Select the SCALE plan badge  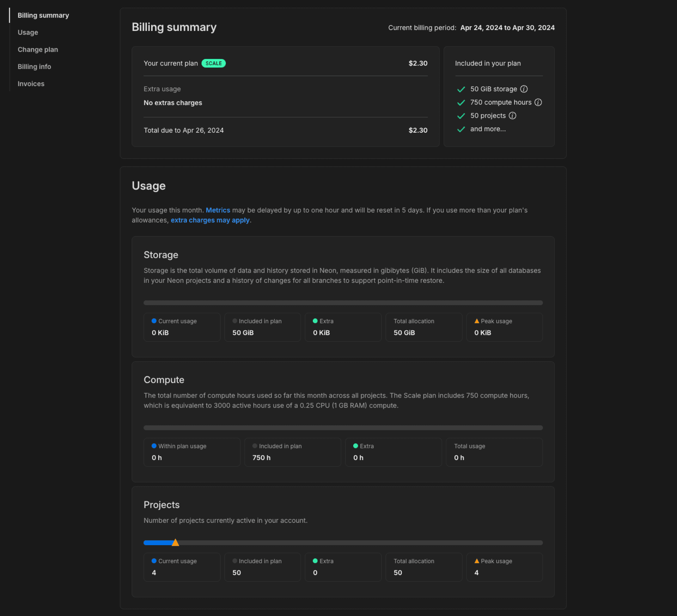(213, 63)
